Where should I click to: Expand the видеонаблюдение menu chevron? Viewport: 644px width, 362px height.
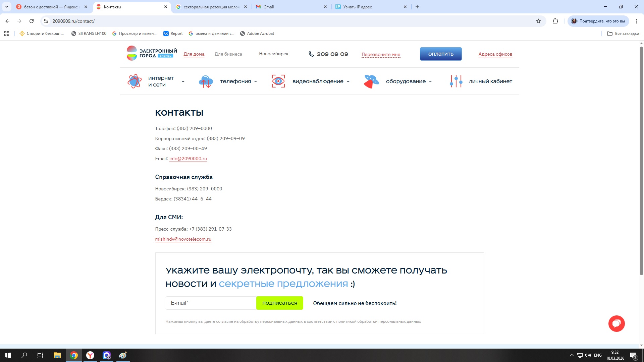tap(348, 81)
